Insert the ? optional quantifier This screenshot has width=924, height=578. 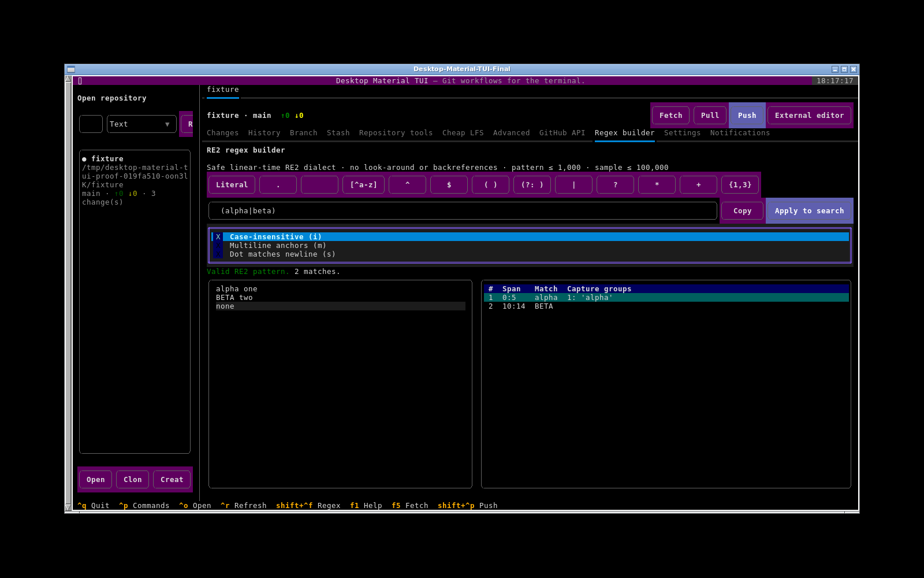click(615, 185)
